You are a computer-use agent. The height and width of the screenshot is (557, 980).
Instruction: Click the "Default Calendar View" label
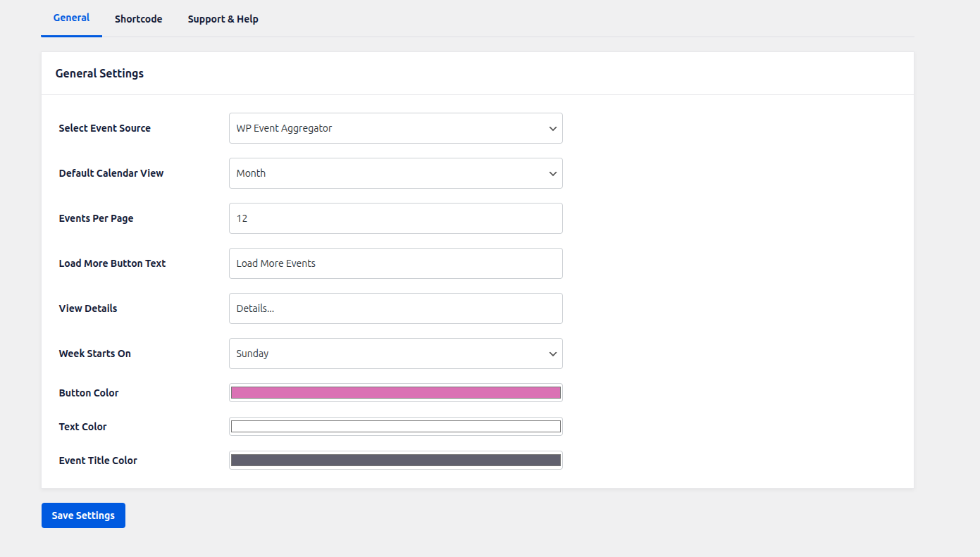pos(111,173)
